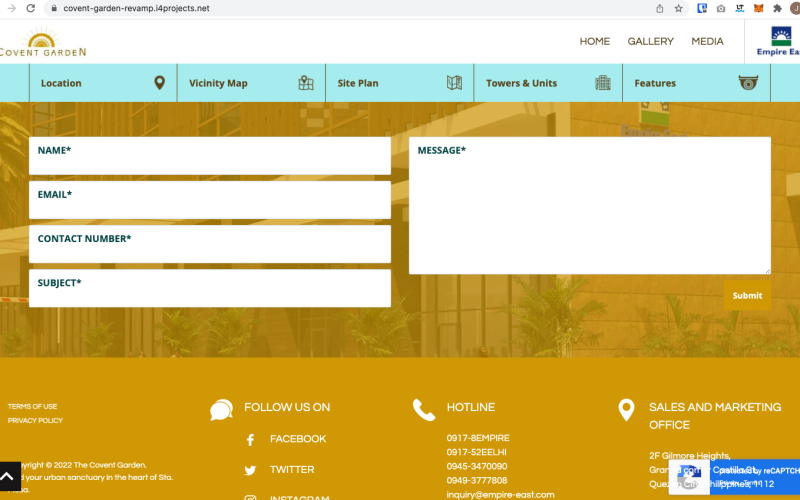Click the browser forward arrow
Viewport: 800px width, 500px height.
coord(12,8)
